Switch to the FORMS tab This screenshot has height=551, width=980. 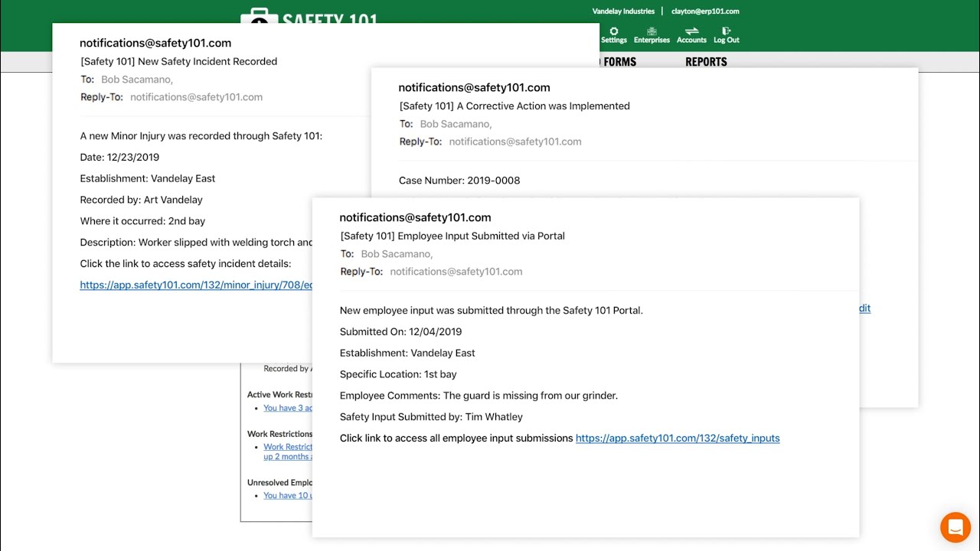coord(619,62)
